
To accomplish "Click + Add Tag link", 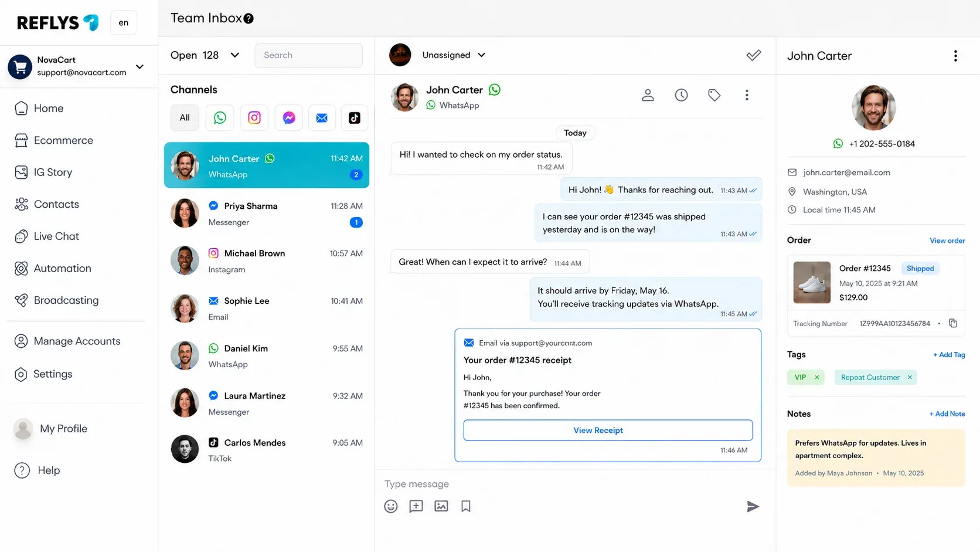I will [949, 355].
